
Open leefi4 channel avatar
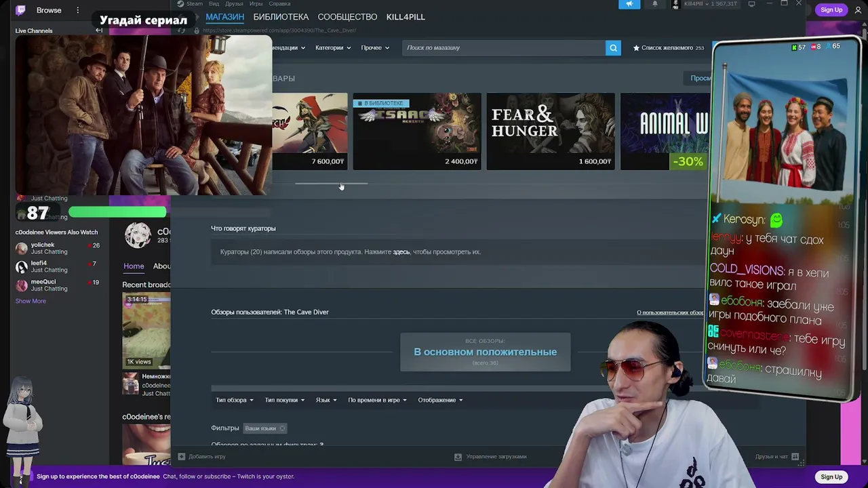22,266
